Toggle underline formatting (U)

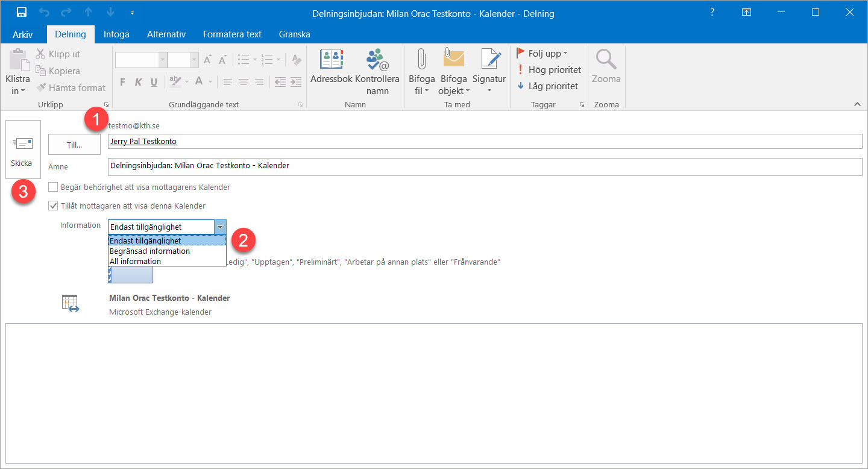154,82
